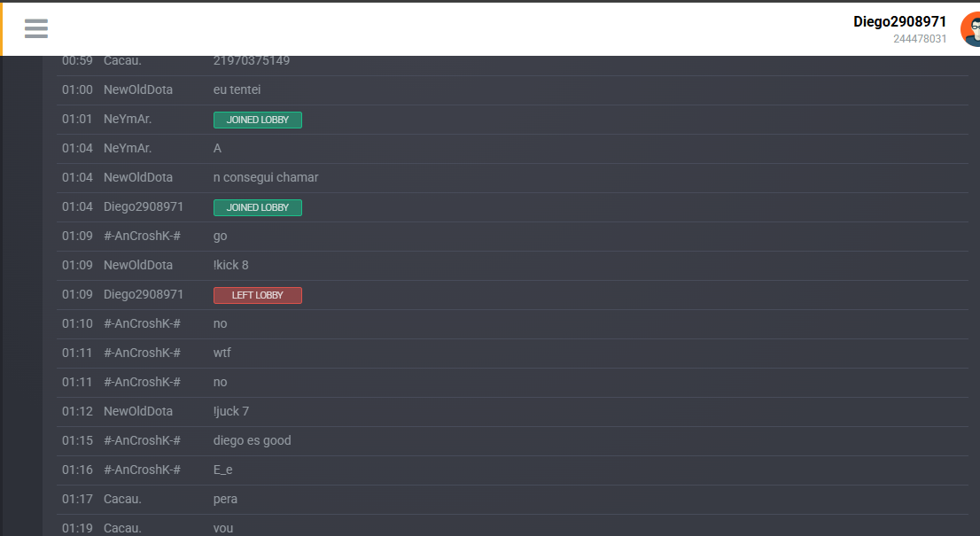Open the hamburger menu icon
The image size is (980, 536).
click(36, 28)
